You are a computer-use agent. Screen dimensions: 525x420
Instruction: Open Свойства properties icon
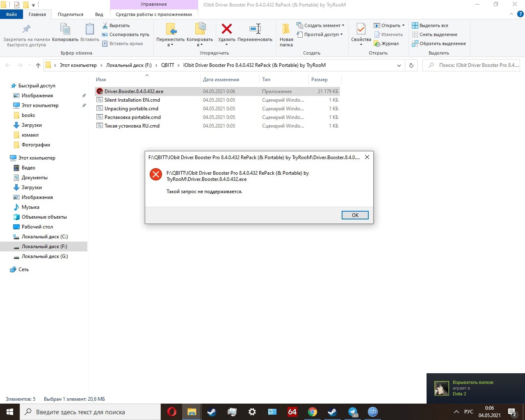pos(361,29)
